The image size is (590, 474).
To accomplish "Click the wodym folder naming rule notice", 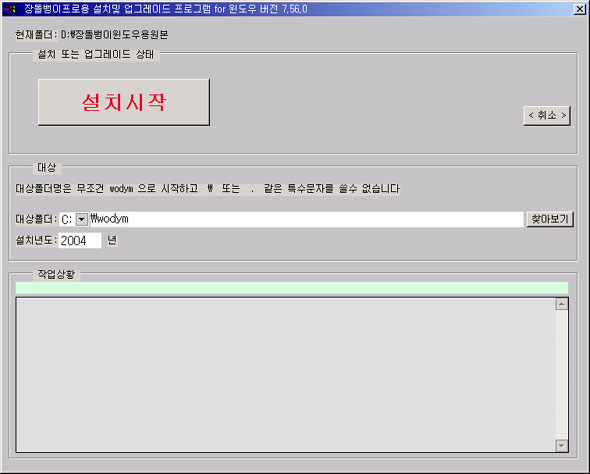I will 207,188.
